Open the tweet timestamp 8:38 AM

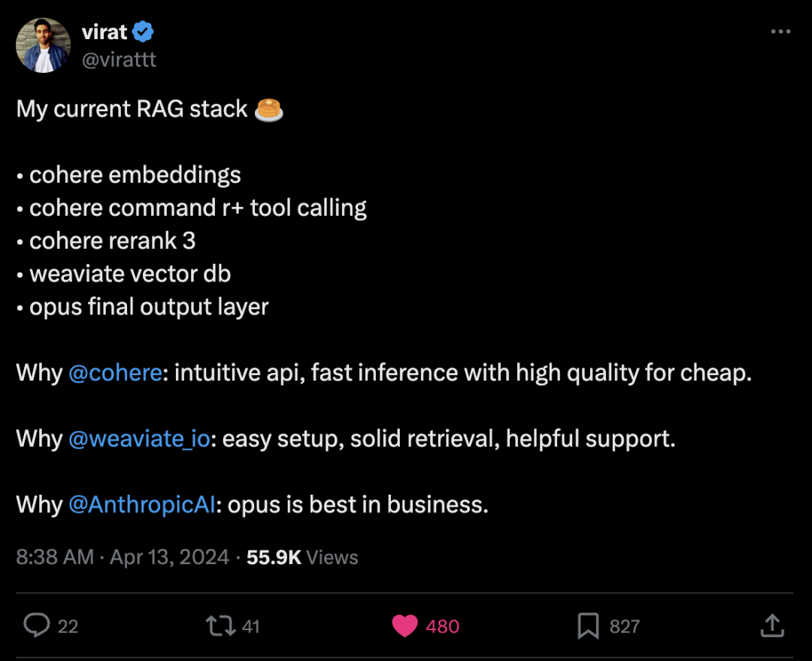55,557
